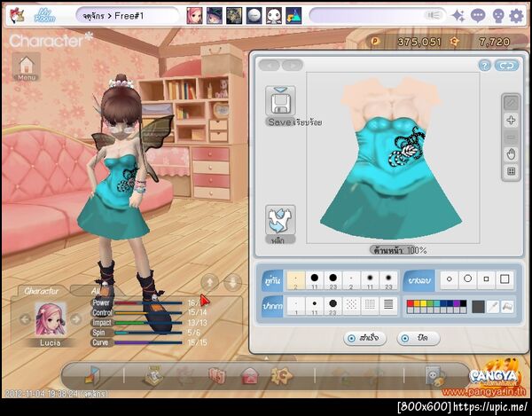Viewport: 532px width, 416px height.
Task: Click the Lucia character portrait
Action: pos(51,319)
